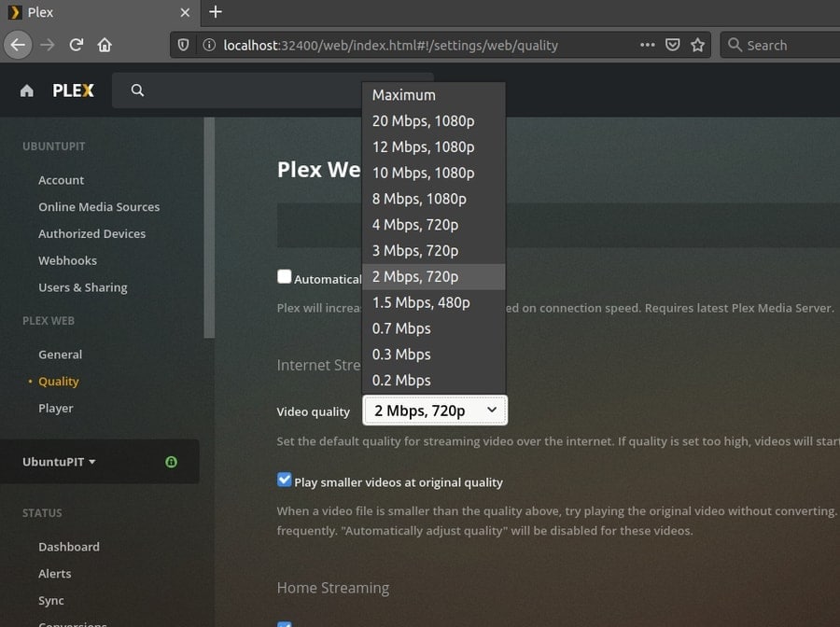Reload the page with refresh icon
Viewport: 840px width, 627px height.
tap(77, 45)
